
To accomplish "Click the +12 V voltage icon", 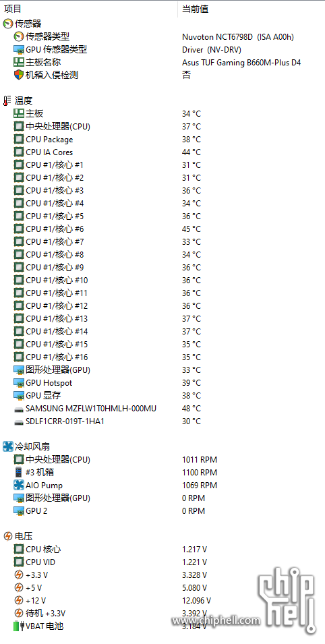I will coord(19,601).
